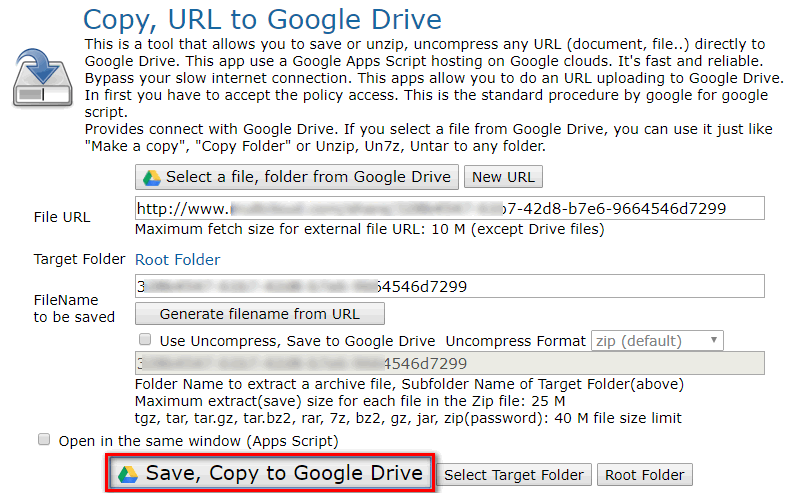The height and width of the screenshot is (493, 799).
Task: Focus the File URL text field
Action: click(450, 208)
